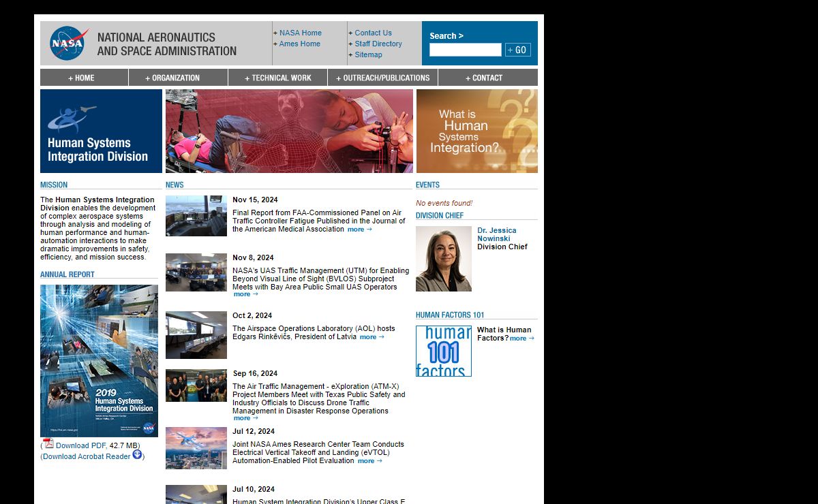Click the 'Mission' section heading
Viewport: 818px width, 504px height.
(54, 185)
